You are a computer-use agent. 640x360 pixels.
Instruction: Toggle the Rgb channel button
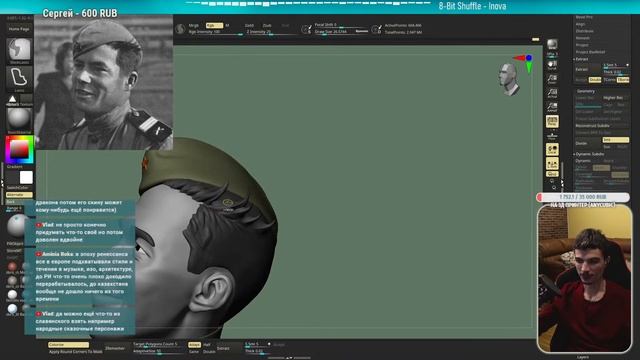214,25
